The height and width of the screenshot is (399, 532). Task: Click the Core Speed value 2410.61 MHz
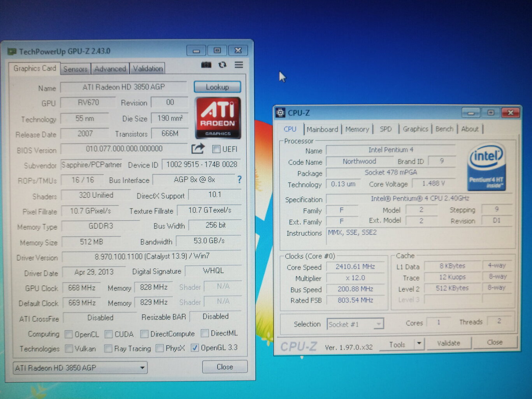pyautogui.click(x=355, y=267)
